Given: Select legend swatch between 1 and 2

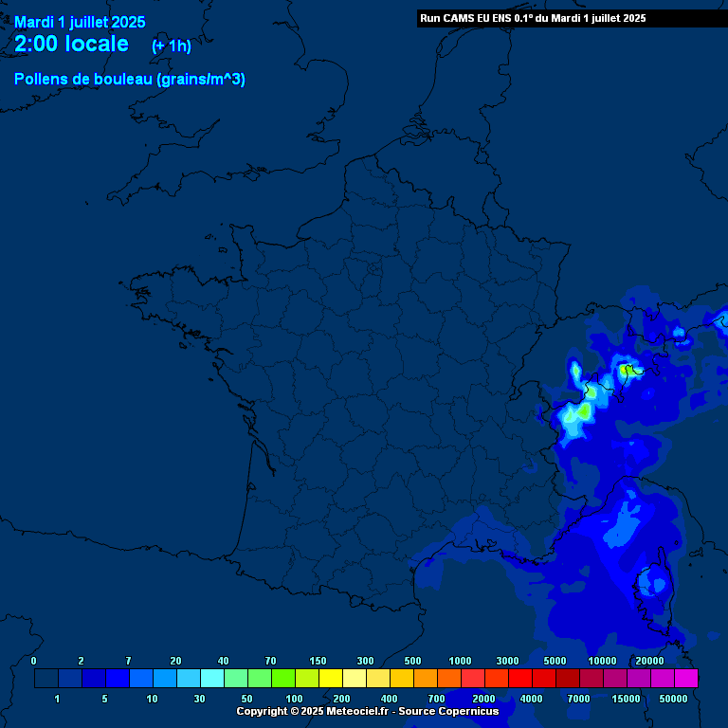Looking at the screenshot, I should pos(70,678).
